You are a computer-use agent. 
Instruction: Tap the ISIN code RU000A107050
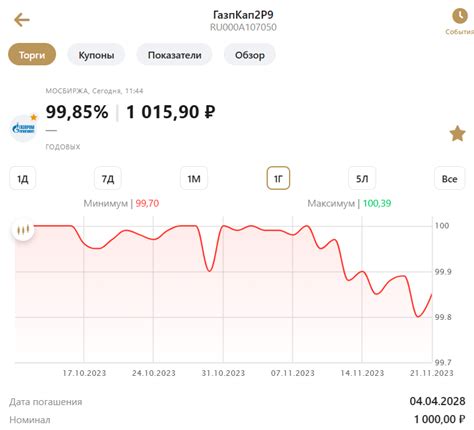click(243, 27)
